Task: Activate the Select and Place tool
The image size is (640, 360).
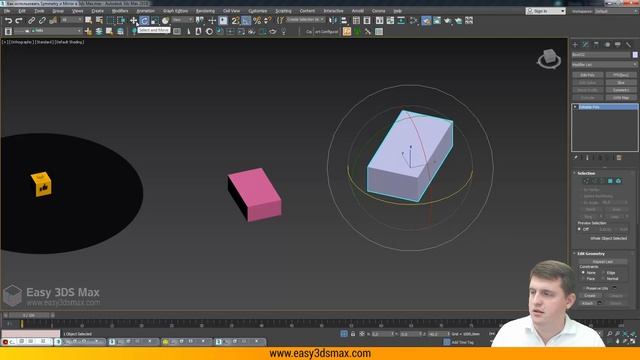Action: (165, 20)
